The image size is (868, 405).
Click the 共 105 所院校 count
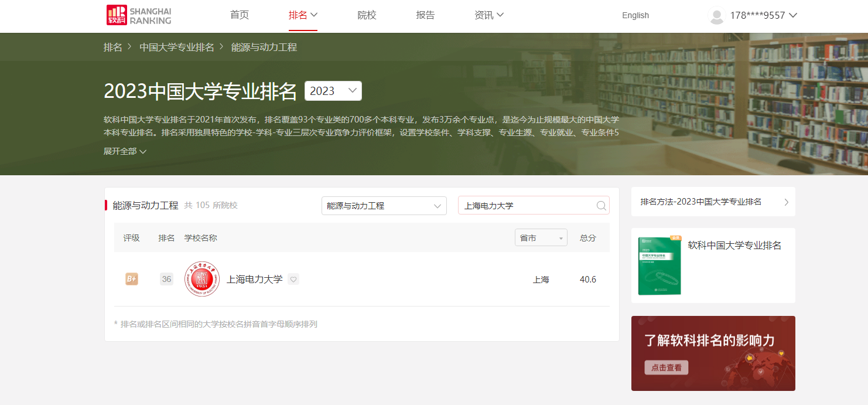[211, 206]
